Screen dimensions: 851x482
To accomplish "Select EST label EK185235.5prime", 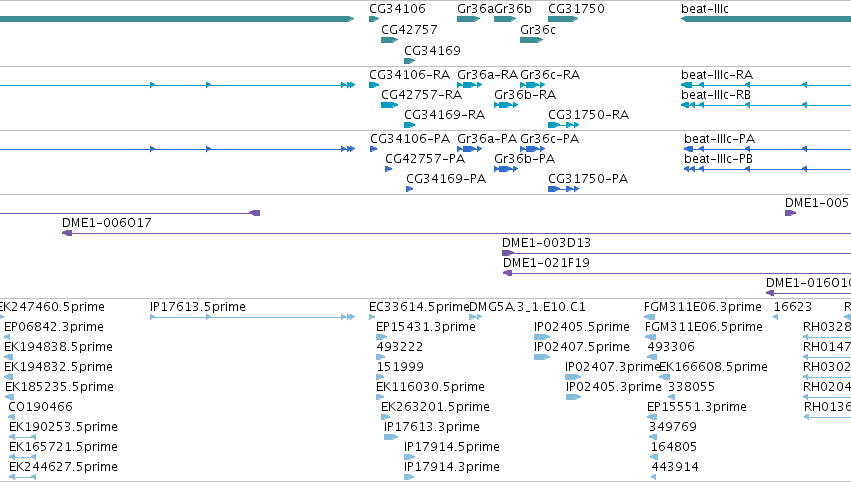I will [60, 386].
